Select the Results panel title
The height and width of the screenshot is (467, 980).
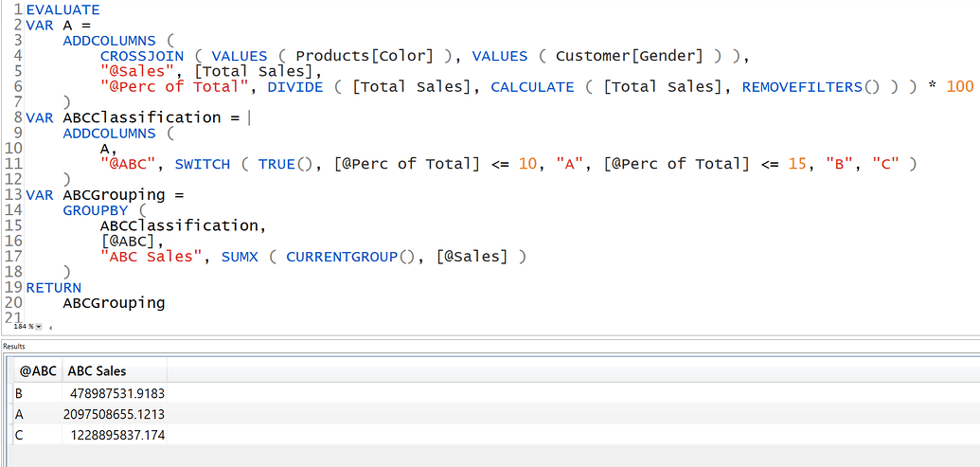[14, 346]
